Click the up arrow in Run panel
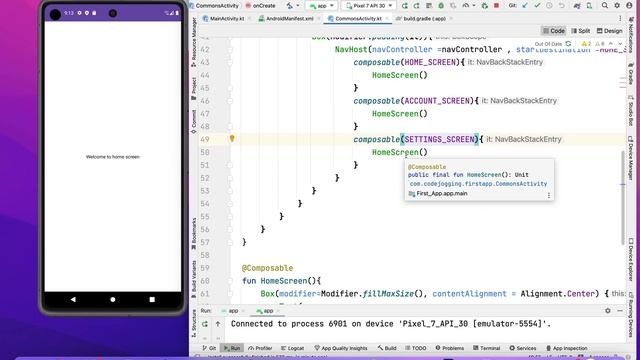The height and width of the screenshot is (360, 640). pos(218,324)
